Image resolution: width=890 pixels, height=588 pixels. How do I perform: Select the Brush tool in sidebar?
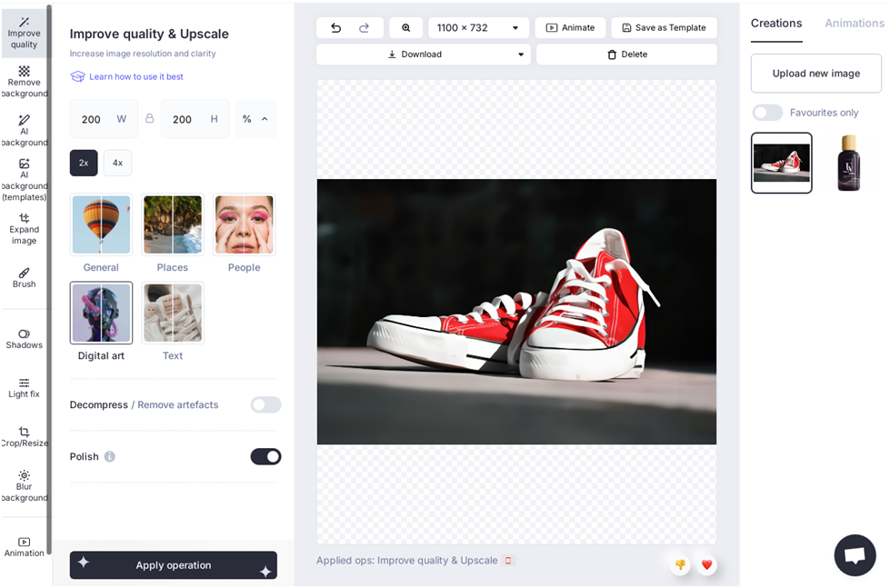tap(24, 277)
